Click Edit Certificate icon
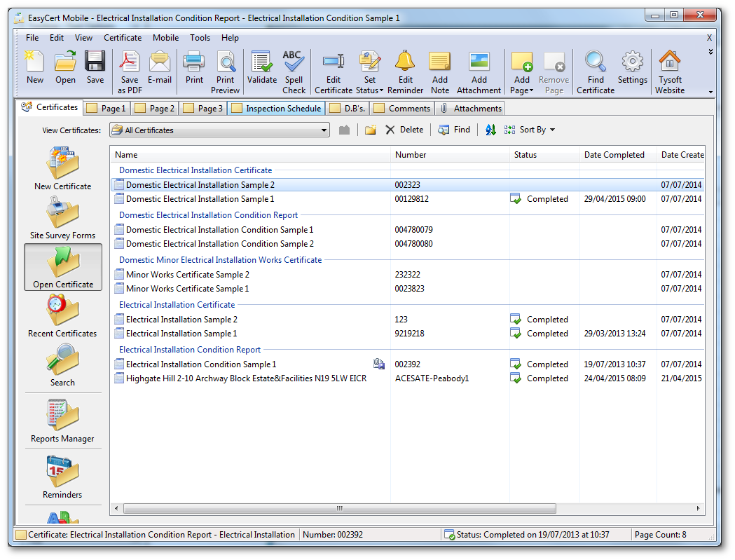 tap(334, 72)
